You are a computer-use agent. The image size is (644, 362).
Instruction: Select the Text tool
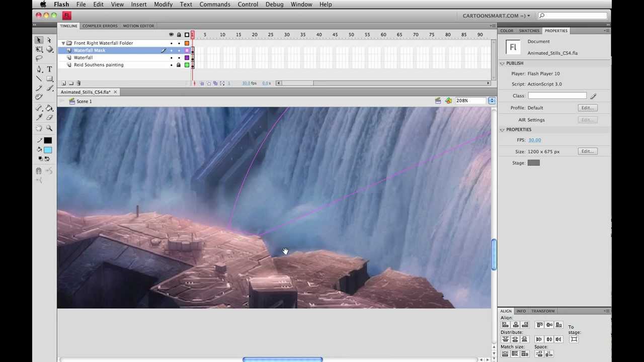[49, 68]
